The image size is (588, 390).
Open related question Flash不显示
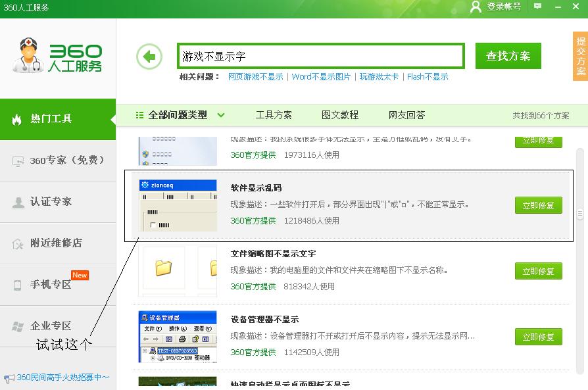(428, 77)
